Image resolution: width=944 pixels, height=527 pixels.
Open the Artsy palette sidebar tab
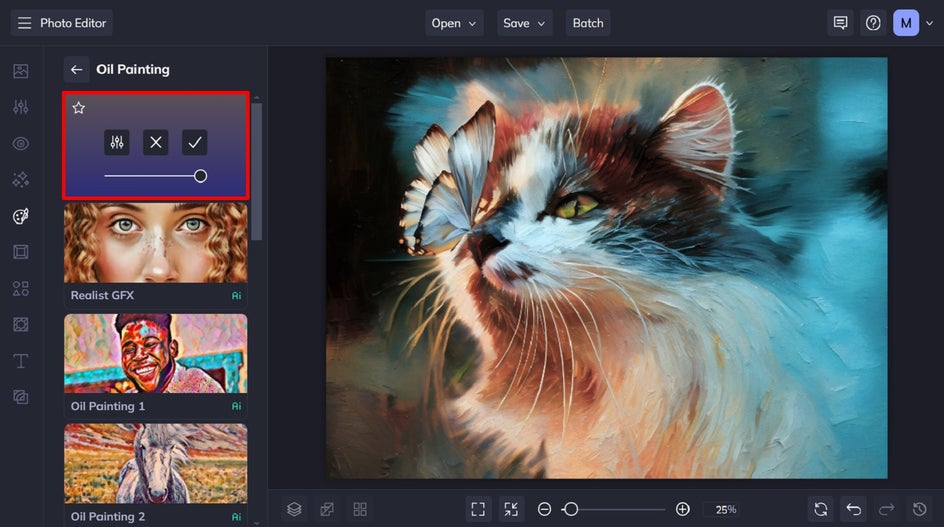pos(20,216)
